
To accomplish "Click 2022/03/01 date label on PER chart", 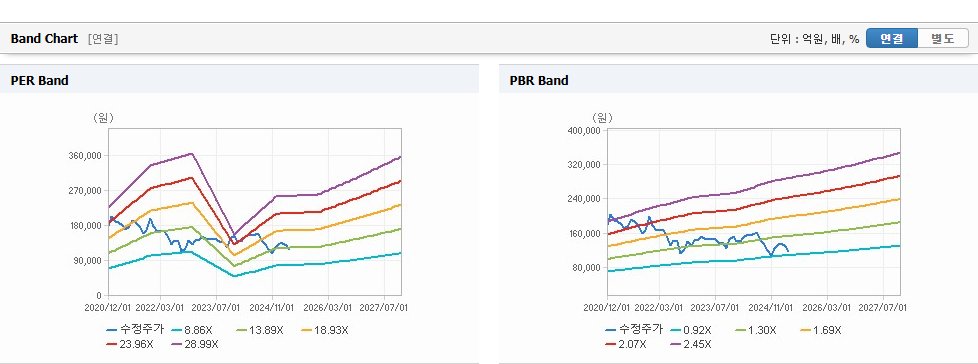I will 160,307.
